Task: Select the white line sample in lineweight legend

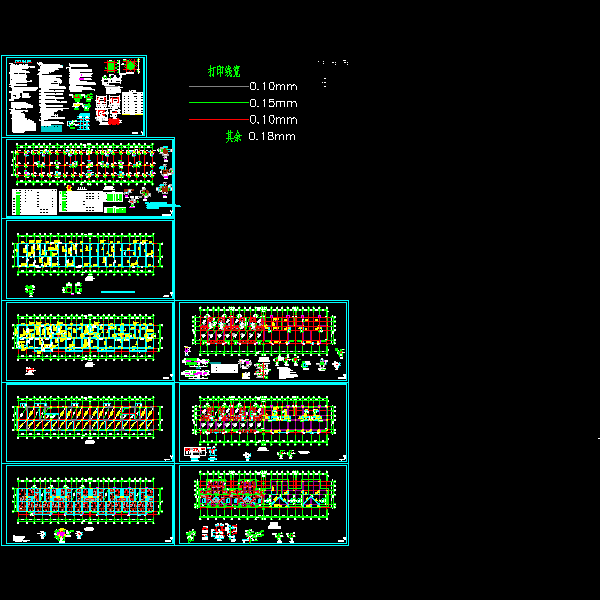Action: click(218, 87)
